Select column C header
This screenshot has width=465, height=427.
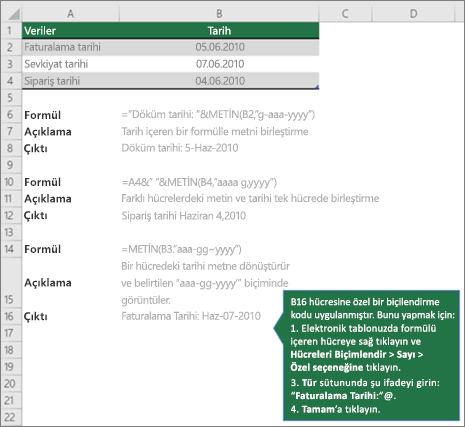345,14
